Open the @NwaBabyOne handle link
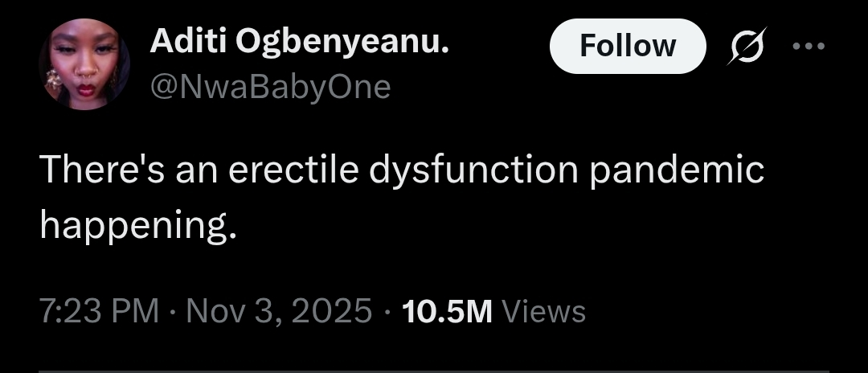This screenshot has width=868, height=373. 270,86
